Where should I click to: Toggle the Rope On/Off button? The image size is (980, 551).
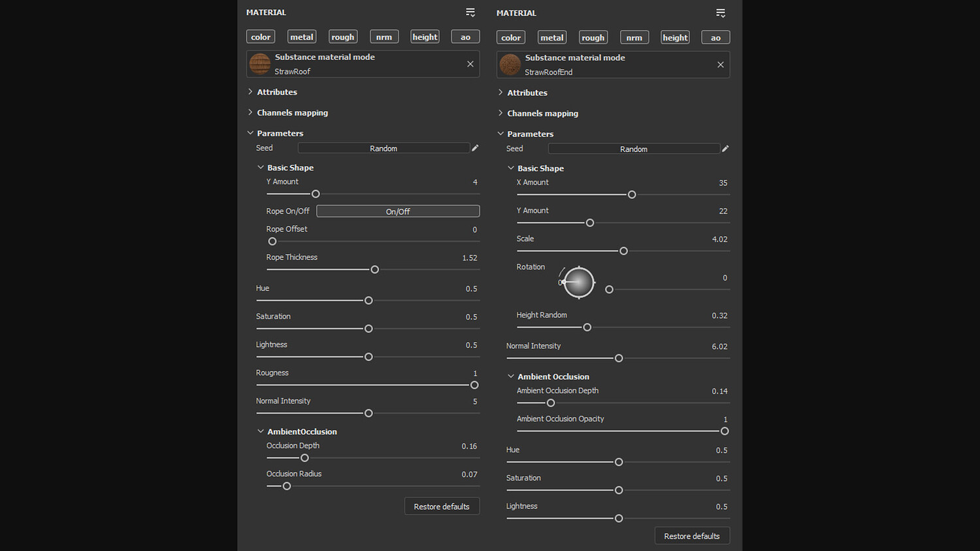(398, 212)
